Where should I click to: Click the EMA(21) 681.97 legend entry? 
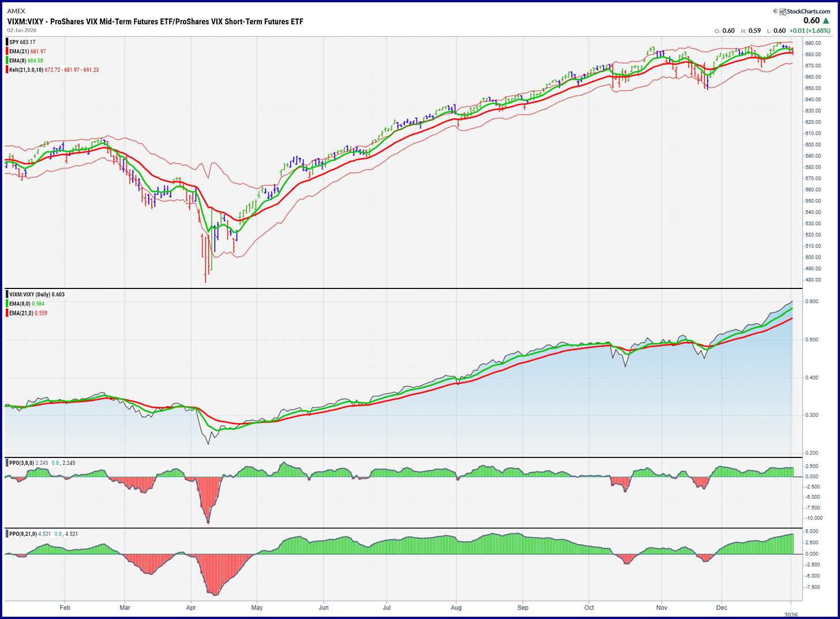click(28, 51)
